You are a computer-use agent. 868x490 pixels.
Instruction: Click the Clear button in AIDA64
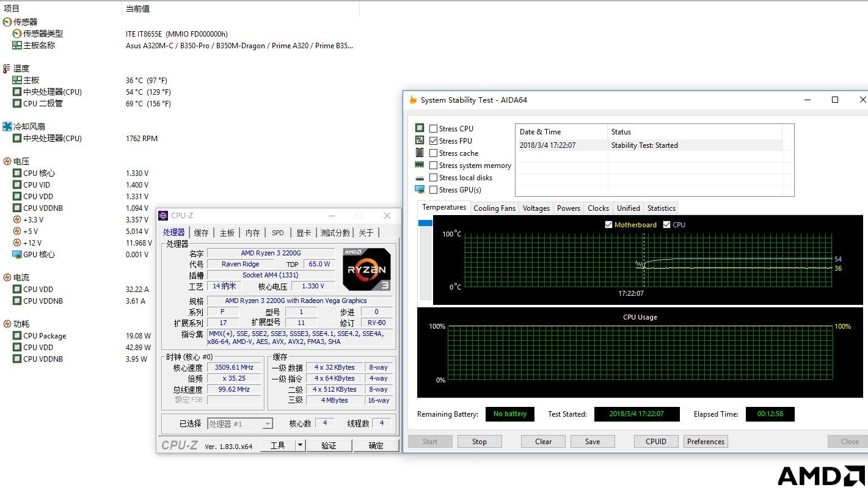coord(544,442)
